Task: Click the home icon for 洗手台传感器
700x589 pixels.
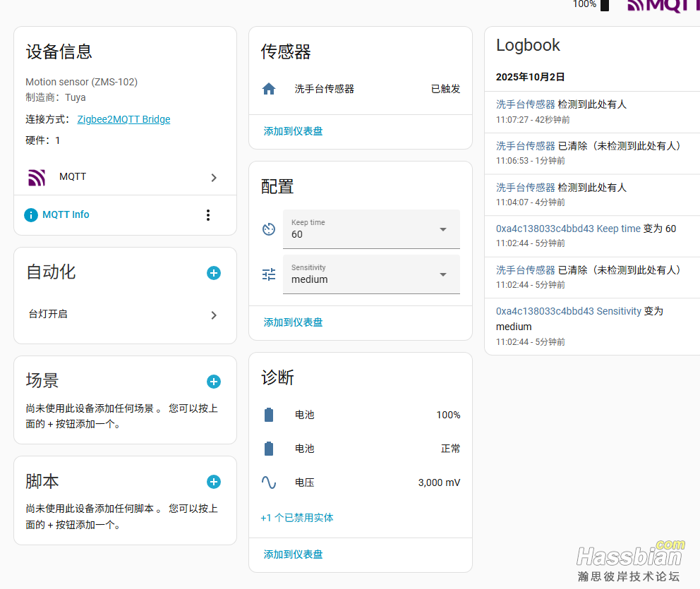Action: click(269, 89)
